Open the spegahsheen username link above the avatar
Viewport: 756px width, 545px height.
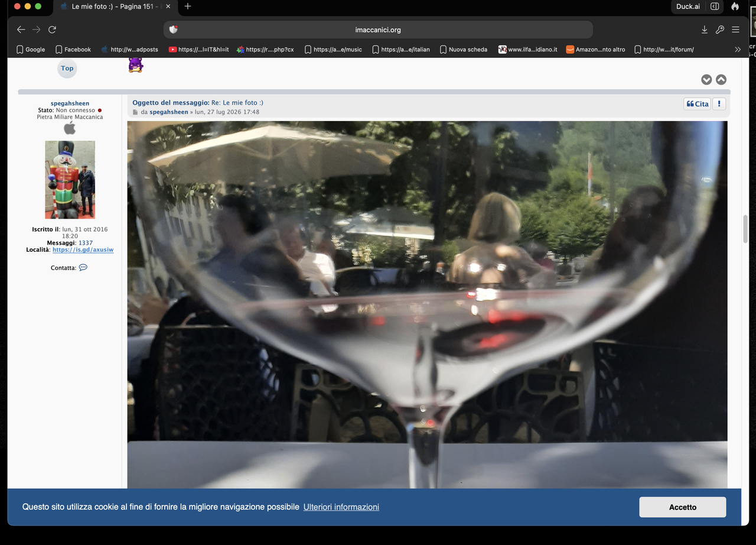click(70, 103)
